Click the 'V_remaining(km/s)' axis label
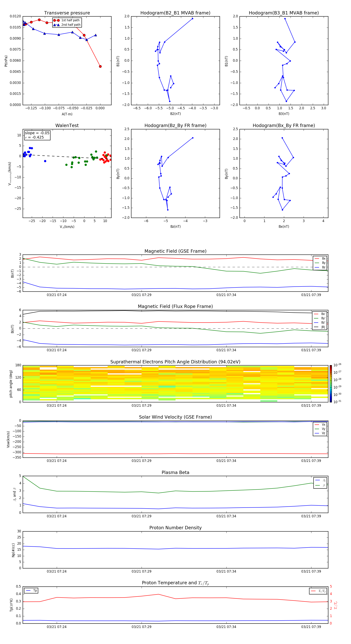The image size is (351, 644). pos(10,173)
